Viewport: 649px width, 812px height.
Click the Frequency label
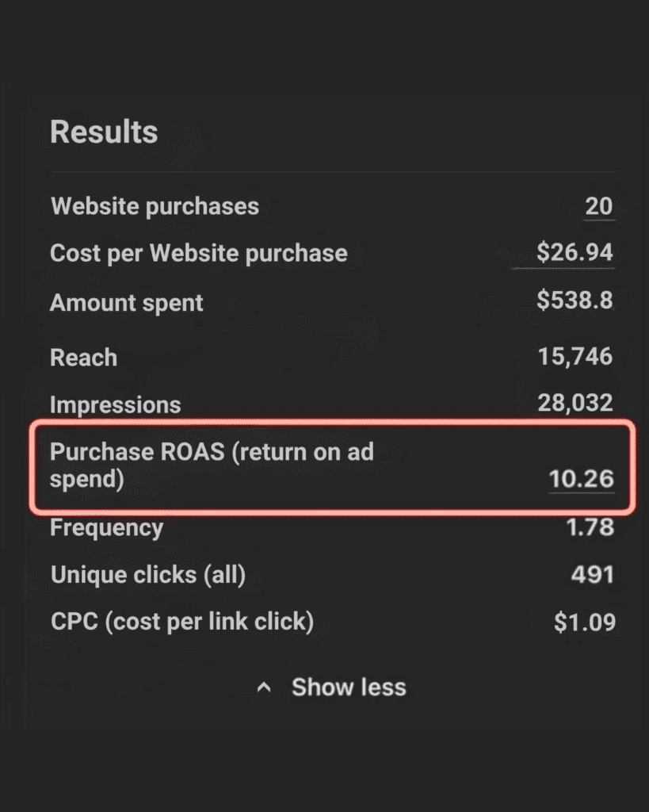pos(106,527)
